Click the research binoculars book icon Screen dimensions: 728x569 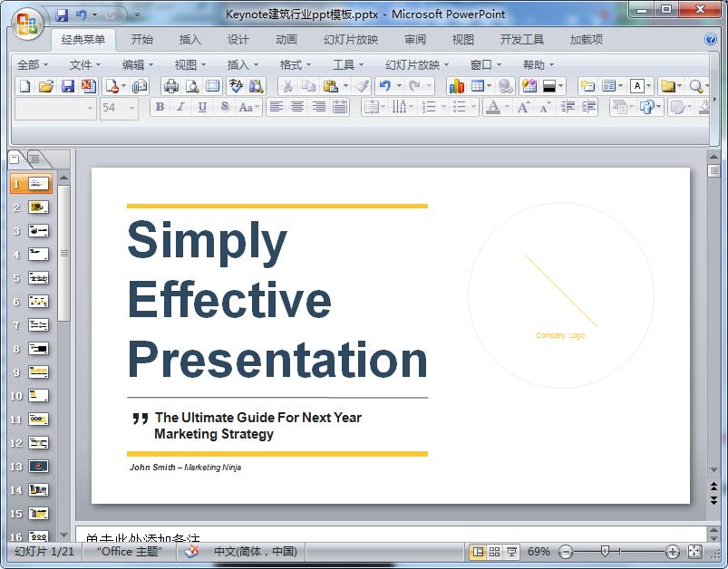pyautogui.click(x=257, y=86)
